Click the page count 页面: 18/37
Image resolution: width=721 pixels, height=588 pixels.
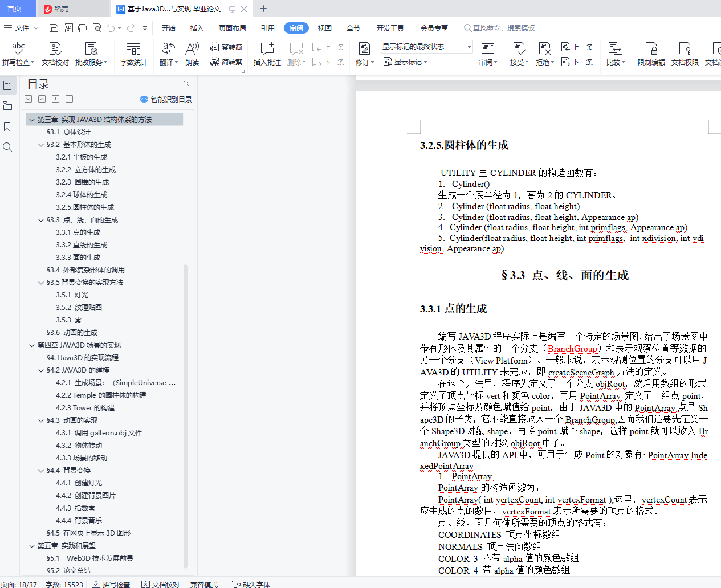19,584
